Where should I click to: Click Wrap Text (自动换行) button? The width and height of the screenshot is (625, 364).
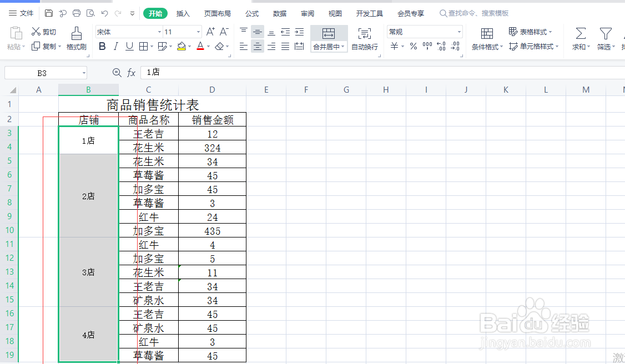point(364,39)
